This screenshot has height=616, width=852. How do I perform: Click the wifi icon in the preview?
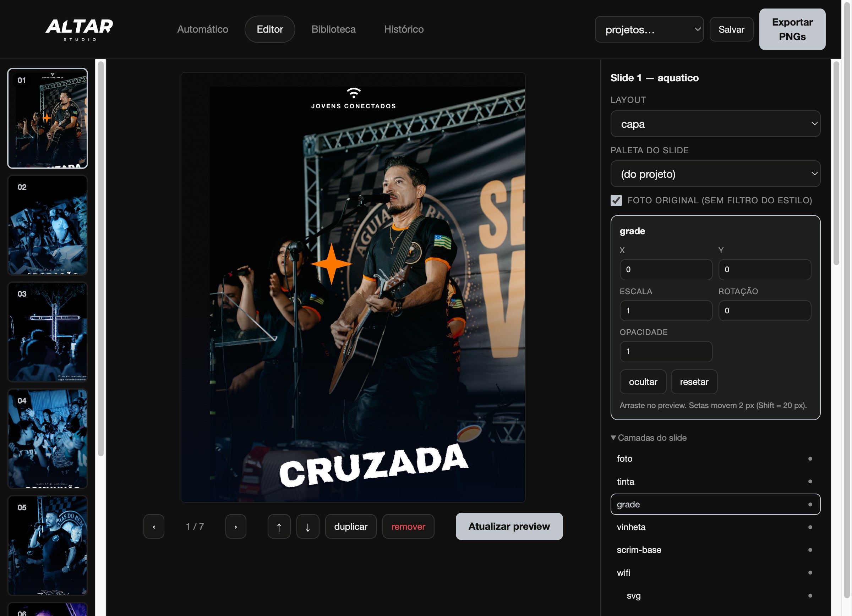pyautogui.click(x=354, y=93)
